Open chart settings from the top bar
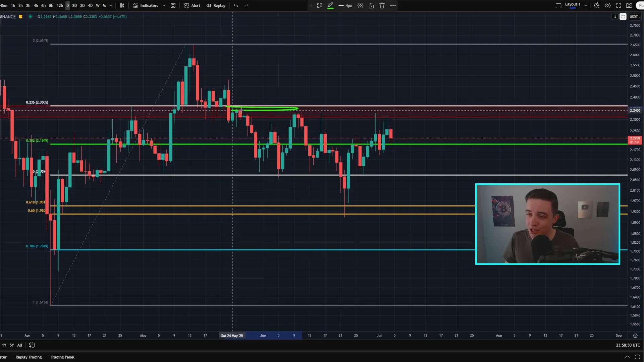The image size is (644, 362). [607, 5]
